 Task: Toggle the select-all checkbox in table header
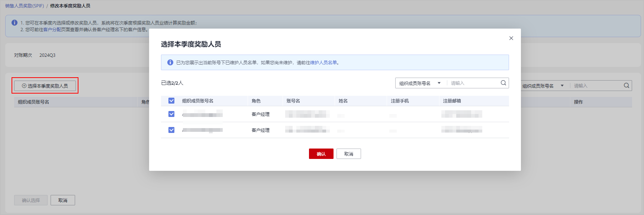coord(171,101)
